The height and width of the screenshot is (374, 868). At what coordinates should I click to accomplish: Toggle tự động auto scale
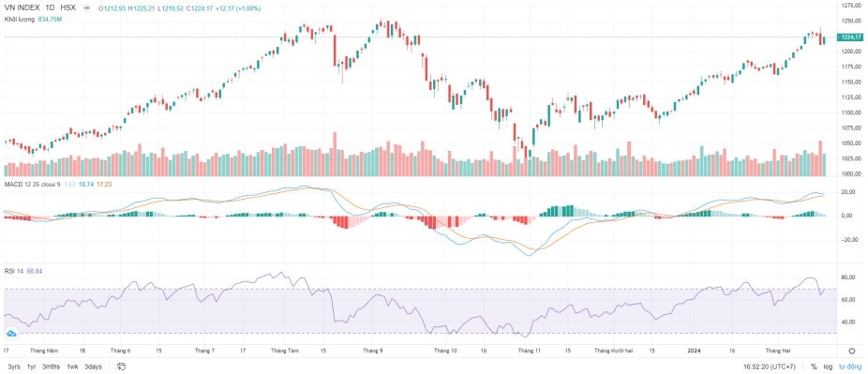[850, 367]
